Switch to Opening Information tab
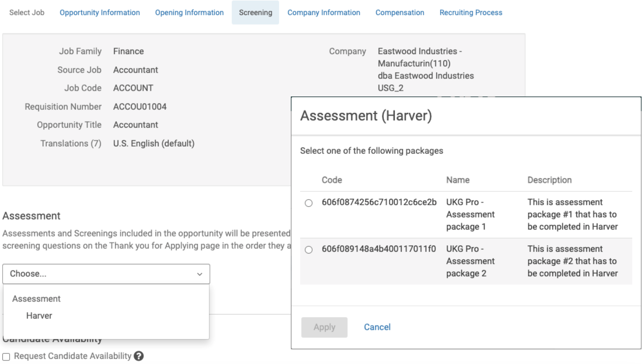644x364 pixels. point(189,13)
